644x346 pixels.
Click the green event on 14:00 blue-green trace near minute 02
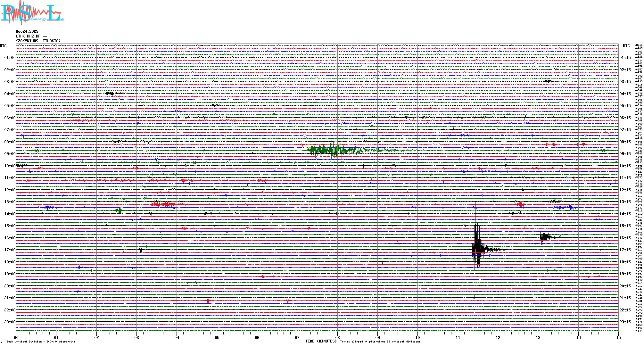coord(119,210)
